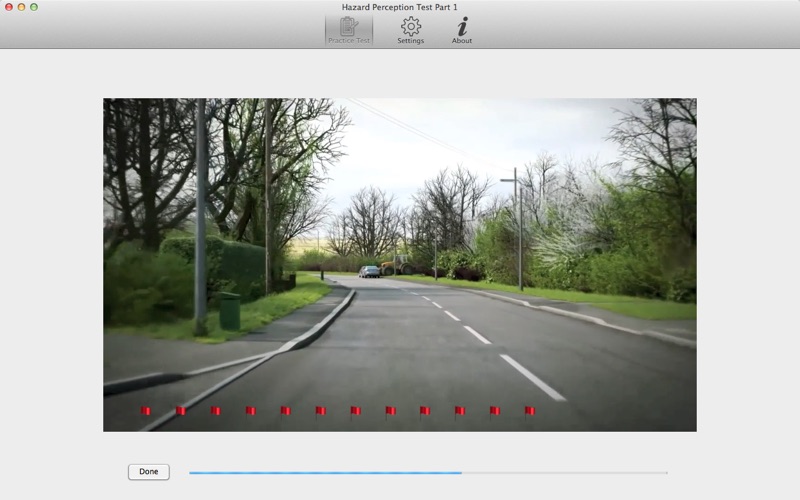
Task: Click the sixth red flag marker
Action: click(x=320, y=411)
